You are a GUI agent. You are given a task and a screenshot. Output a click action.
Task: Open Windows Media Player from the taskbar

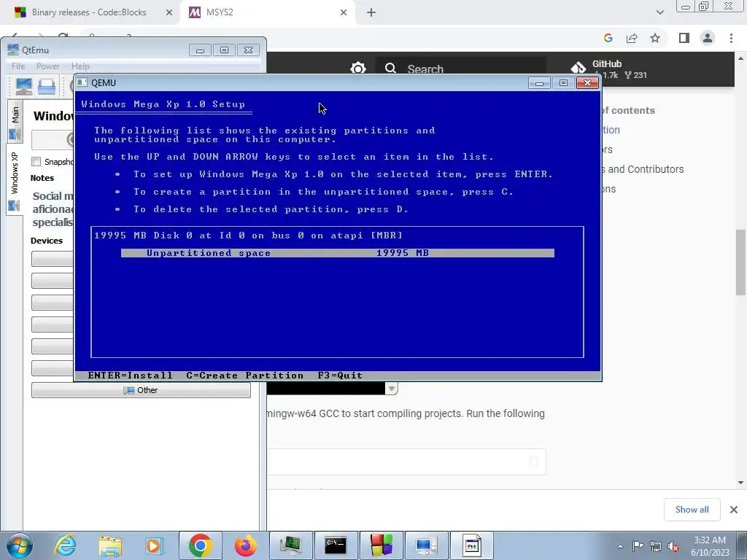pyautogui.click(x=155, y=545)
